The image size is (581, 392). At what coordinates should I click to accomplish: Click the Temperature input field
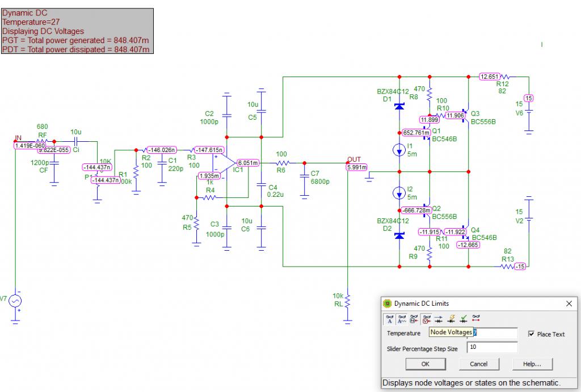492,333
